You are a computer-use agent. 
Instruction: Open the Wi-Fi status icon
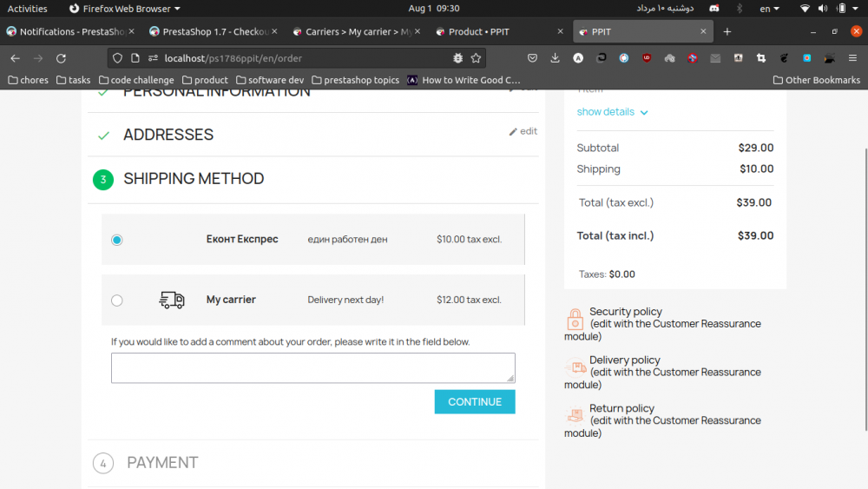[805, 9]
